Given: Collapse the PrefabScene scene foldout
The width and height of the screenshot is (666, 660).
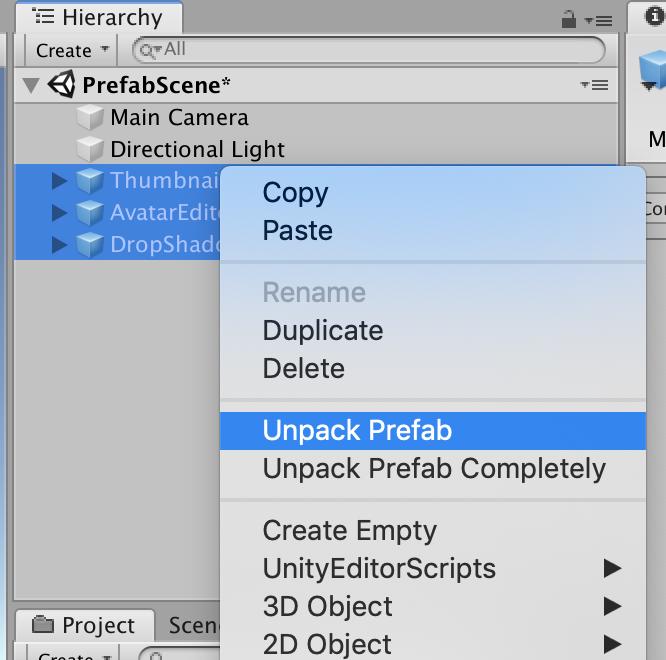Looking at the screenshot, I should tap(30, 85).
